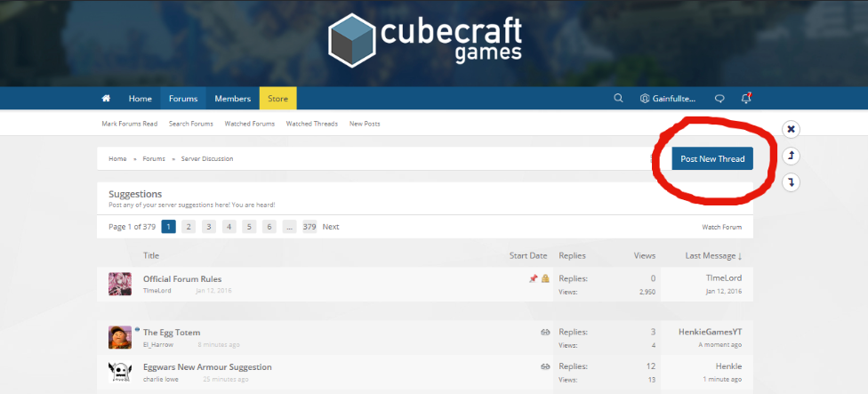Click the scroll-up arrow circle button
Screen dimensions: 868x394
[791, 156]
